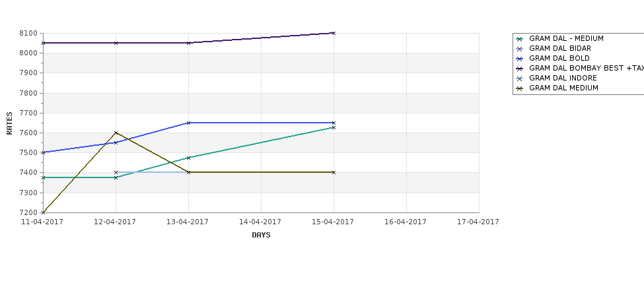Image resolution: width=644 pixels, height=283 pixels.
Task: Click the blue Bold line's 13-04-2017 point
Action: coord(188,123)
